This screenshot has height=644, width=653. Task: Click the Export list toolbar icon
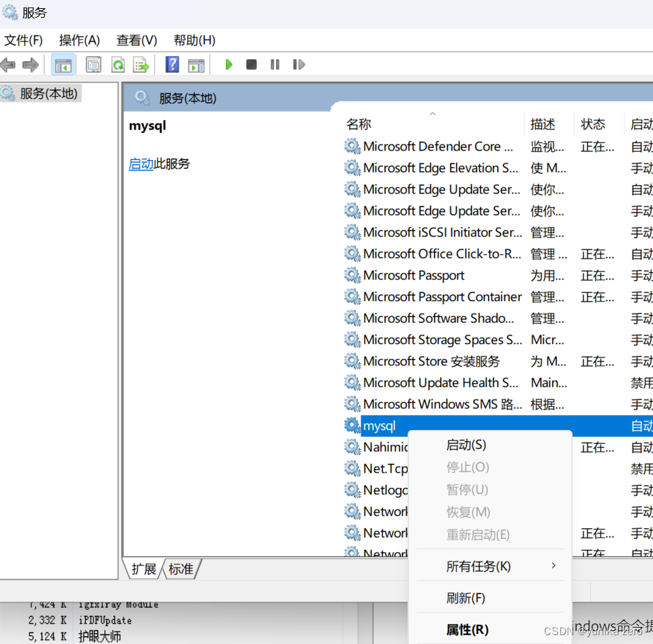[141, 65]
